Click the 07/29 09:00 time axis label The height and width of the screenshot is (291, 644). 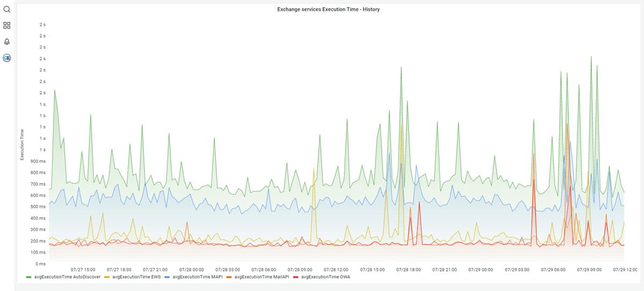(589, 270)
